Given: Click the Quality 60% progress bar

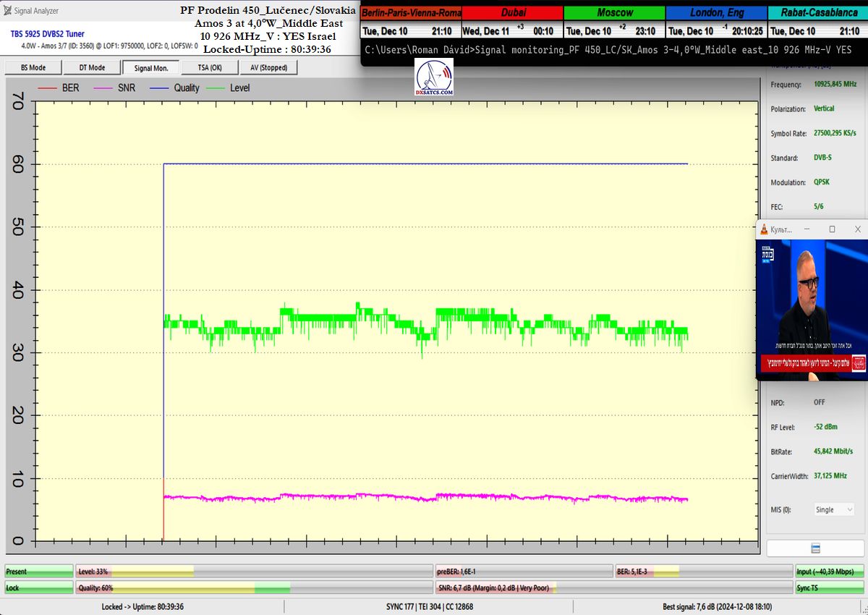Looking at the screenshot, I should coord(253,588).
